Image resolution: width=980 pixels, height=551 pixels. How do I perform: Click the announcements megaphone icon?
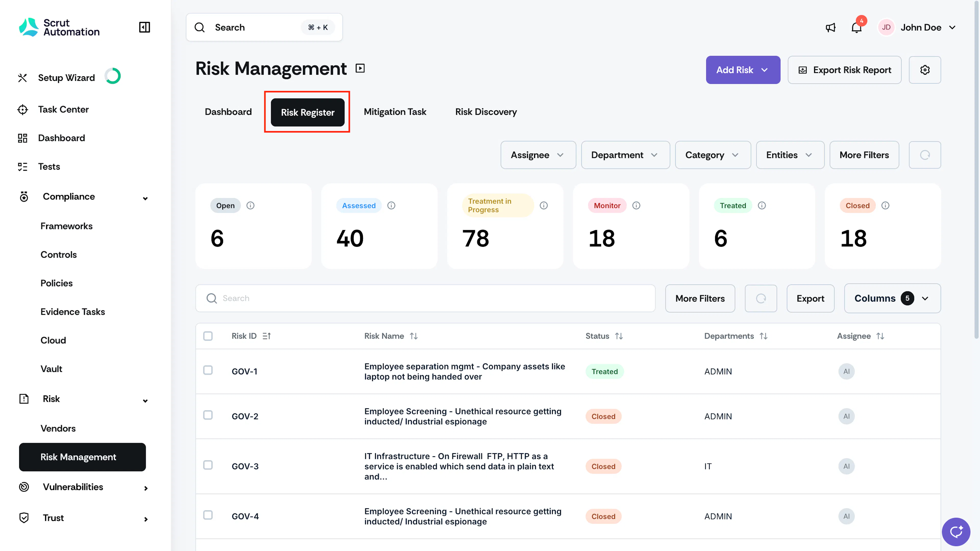point(830,27)
